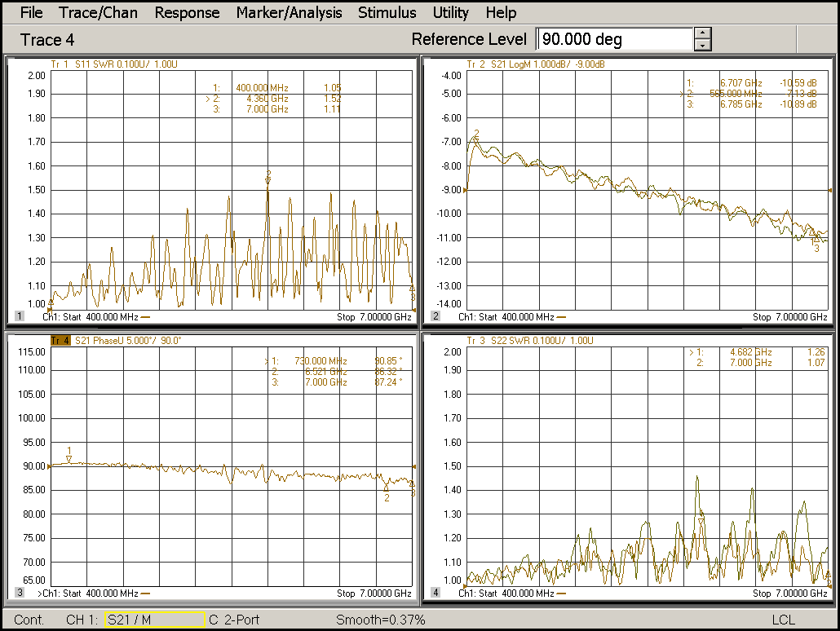
Task: Increase Reference Level with the up arrow
Action: tap(703, 33)
